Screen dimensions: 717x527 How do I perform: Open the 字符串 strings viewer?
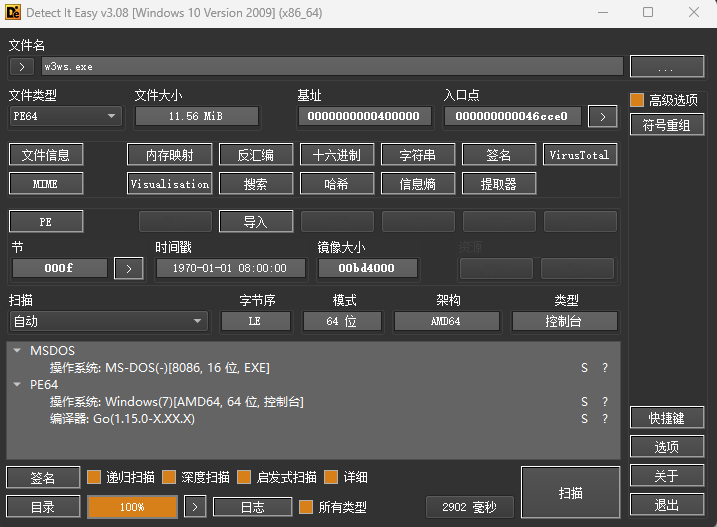(416, 155)
